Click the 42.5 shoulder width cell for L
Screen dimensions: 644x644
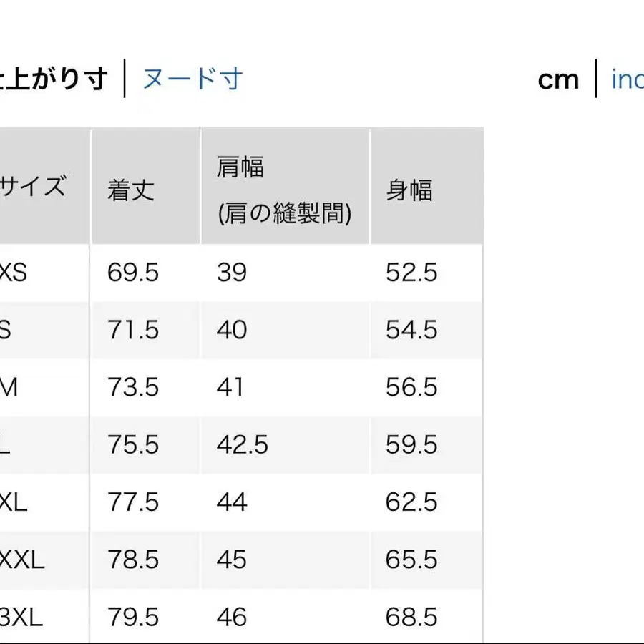[x=241, y=444]
